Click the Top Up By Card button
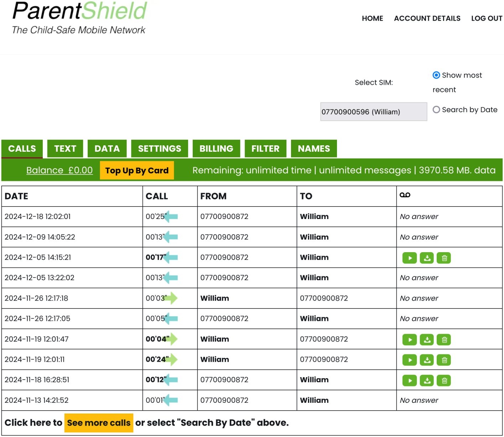 [x=137, y=170]
